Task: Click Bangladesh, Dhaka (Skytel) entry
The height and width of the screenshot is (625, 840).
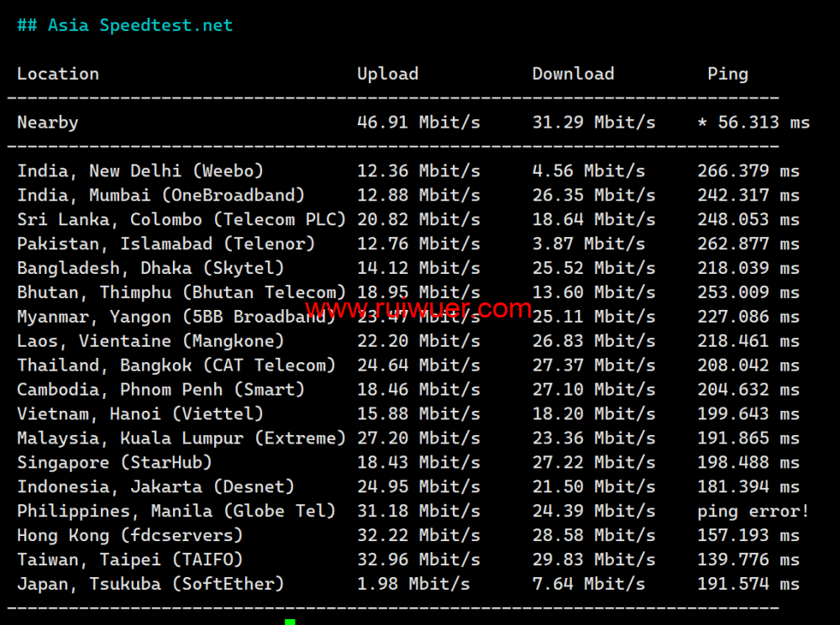Action: (150, 269)
